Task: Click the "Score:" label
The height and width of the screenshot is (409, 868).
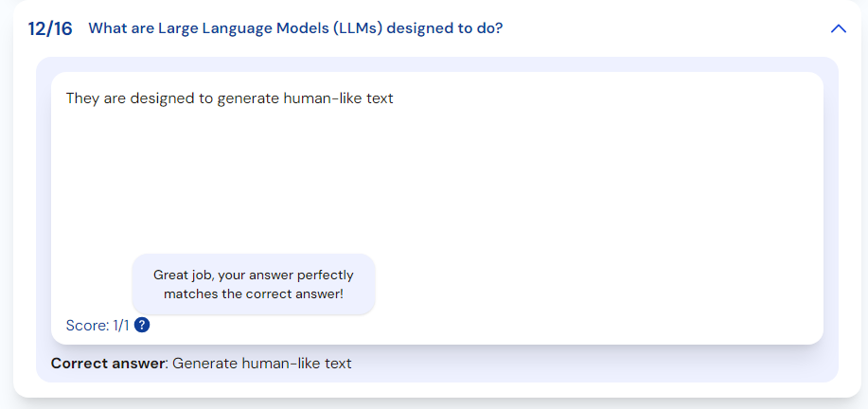Action: coord(88,325)
